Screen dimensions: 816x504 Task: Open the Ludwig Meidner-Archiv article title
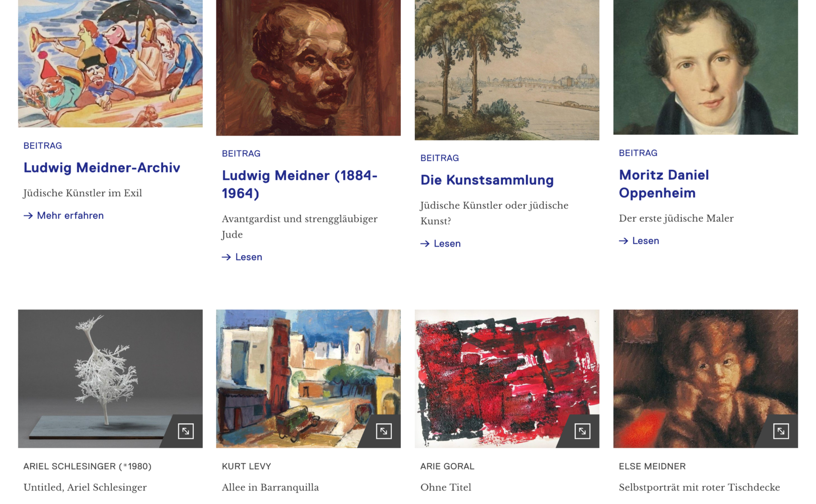pyautogui.click(x=102, y=168)
